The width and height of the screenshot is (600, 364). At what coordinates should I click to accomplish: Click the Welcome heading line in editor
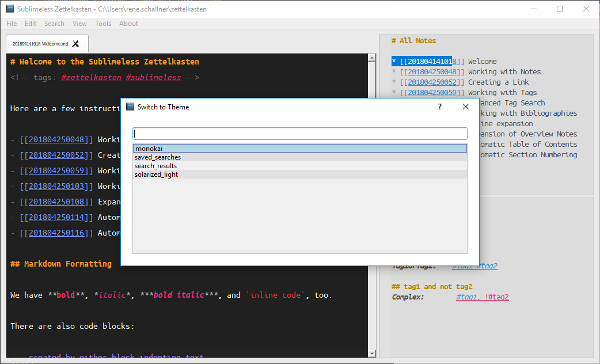(104, 62)
